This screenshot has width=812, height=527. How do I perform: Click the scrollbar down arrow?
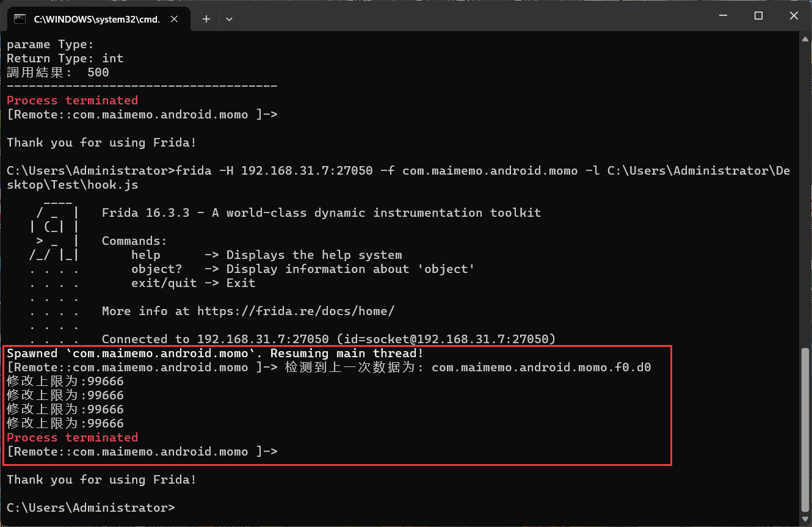[x=805, y=519]
